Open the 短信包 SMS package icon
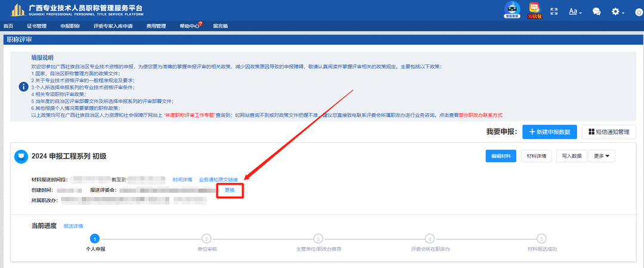Image resolution: width=644 pixels, height=268 pixels. pyautogui.click(x=534, y=10)
